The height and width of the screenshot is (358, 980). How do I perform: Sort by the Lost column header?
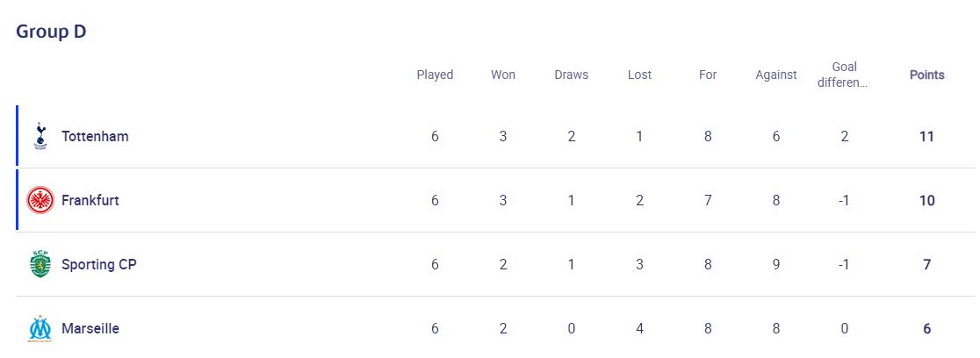click(x=639, y=75)
